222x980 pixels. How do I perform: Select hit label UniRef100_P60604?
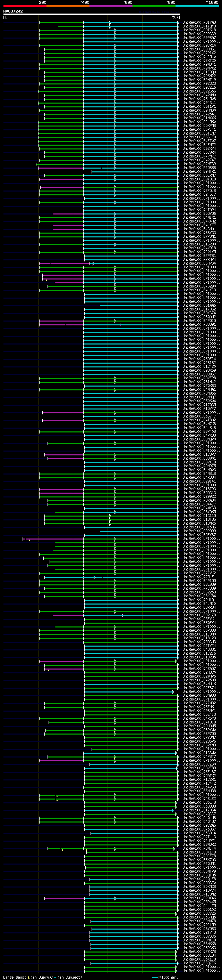coord(199,401)
